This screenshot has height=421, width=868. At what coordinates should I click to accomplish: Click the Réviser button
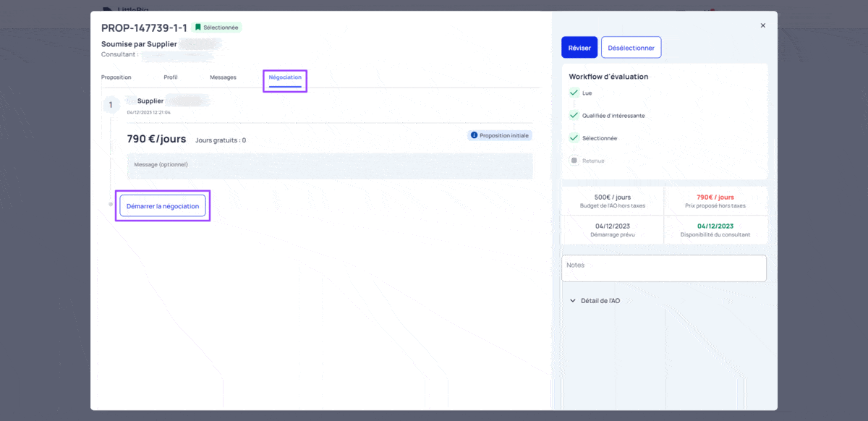coord(579,48)
